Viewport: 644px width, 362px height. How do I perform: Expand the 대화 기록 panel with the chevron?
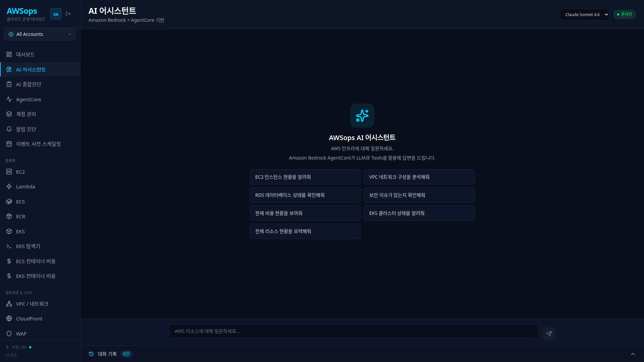(633, 354)
